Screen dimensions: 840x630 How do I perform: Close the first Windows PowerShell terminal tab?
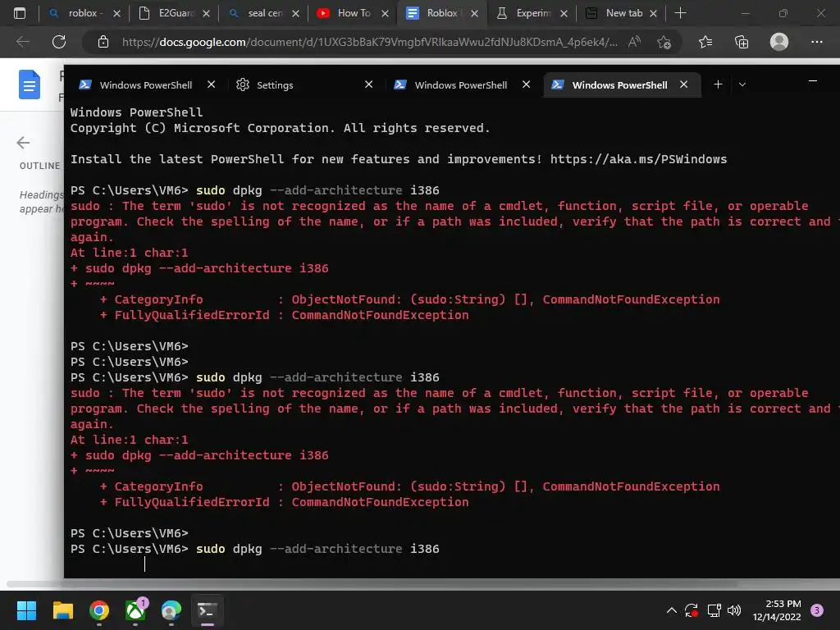[212, 84]
